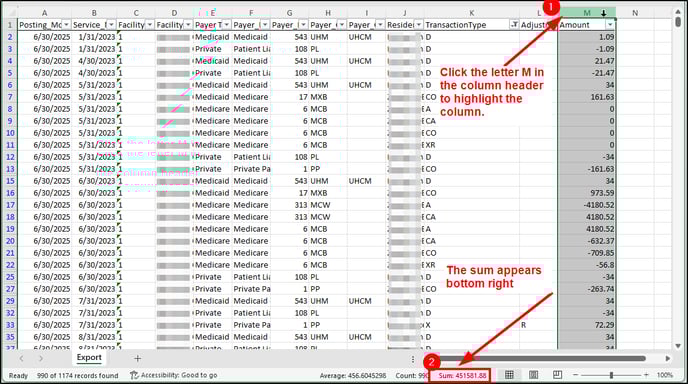Open Accessibility: Good to go checker
Image resolution: width=688 pixels, height=384 pixels.
click(174, 375)
